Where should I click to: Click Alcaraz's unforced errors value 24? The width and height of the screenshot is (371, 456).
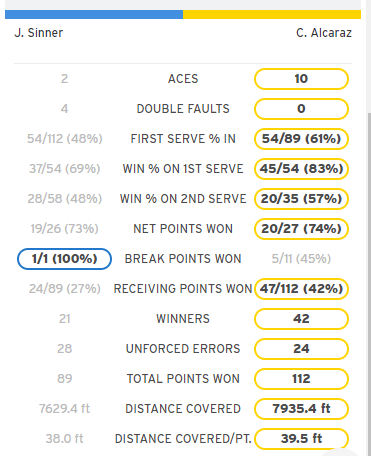[x=301, y=349]
